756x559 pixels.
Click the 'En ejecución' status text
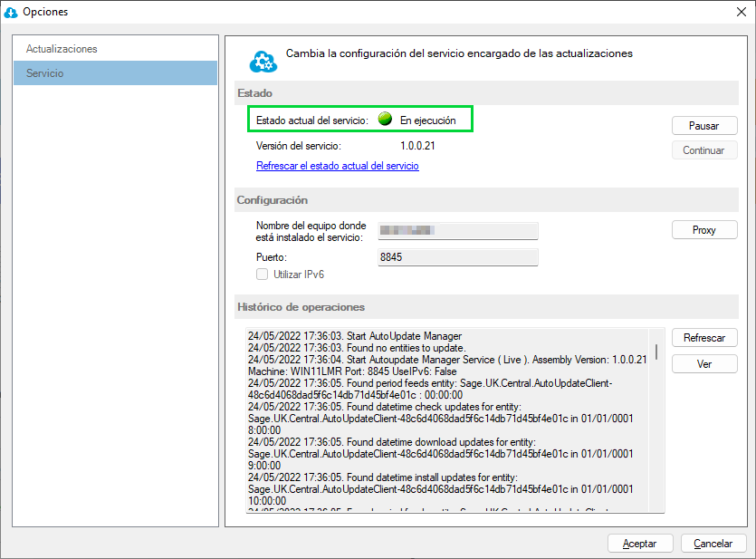(427, 120)
